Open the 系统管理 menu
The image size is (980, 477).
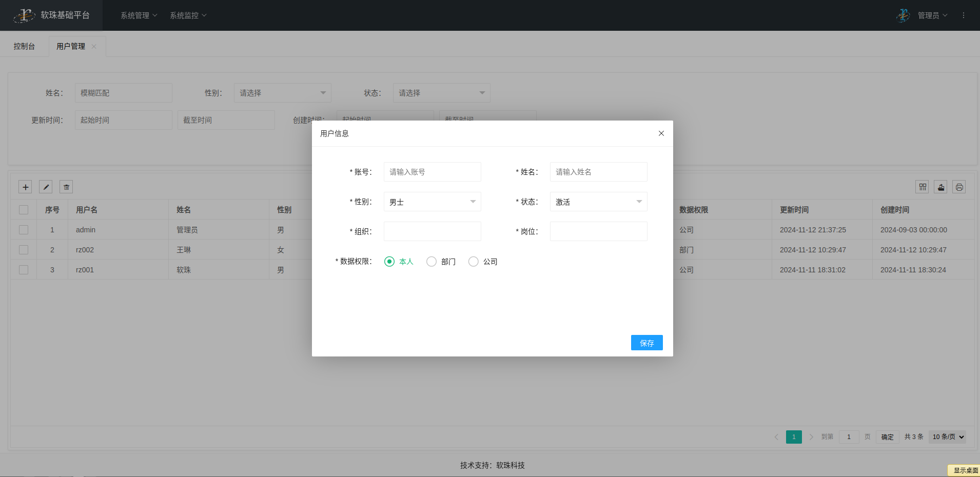pos(139,15)
